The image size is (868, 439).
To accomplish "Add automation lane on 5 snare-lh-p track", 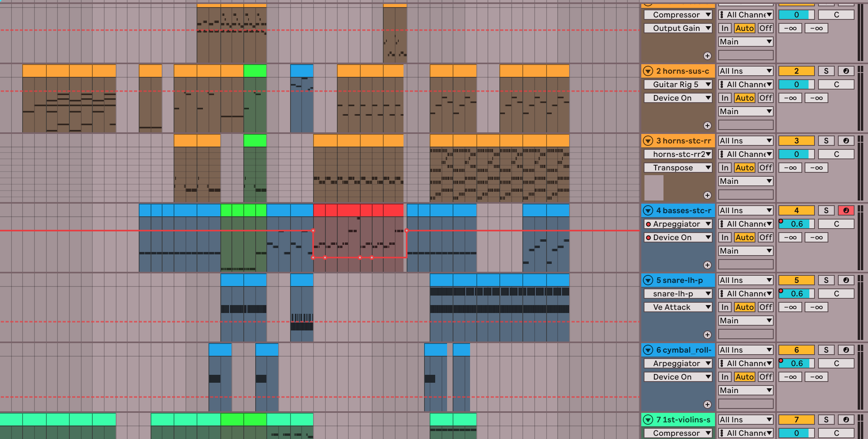I will tap(707, 335).
